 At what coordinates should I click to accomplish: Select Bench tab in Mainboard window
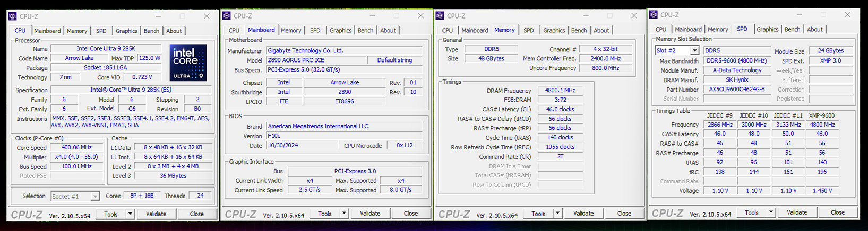coord(365,30)
